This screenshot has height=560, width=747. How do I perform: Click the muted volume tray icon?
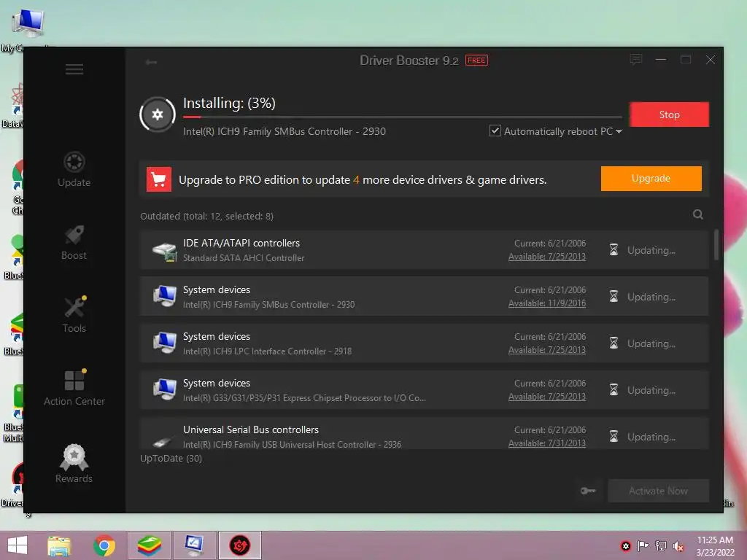(678, 546)
